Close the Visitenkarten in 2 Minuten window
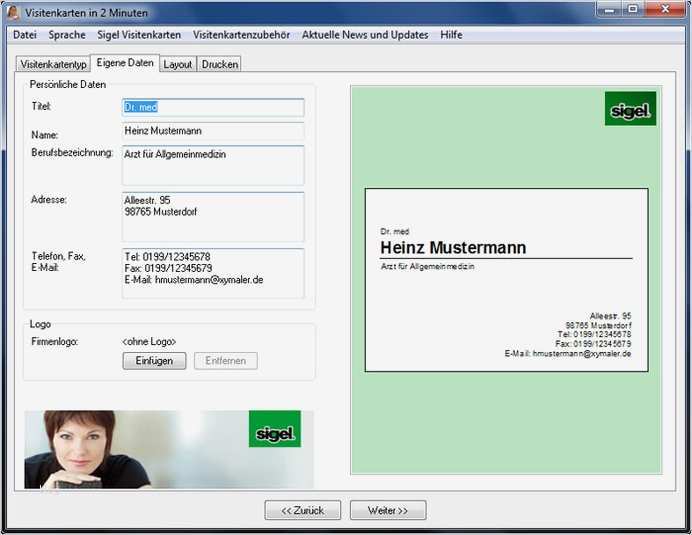 (x=666, y=9)
